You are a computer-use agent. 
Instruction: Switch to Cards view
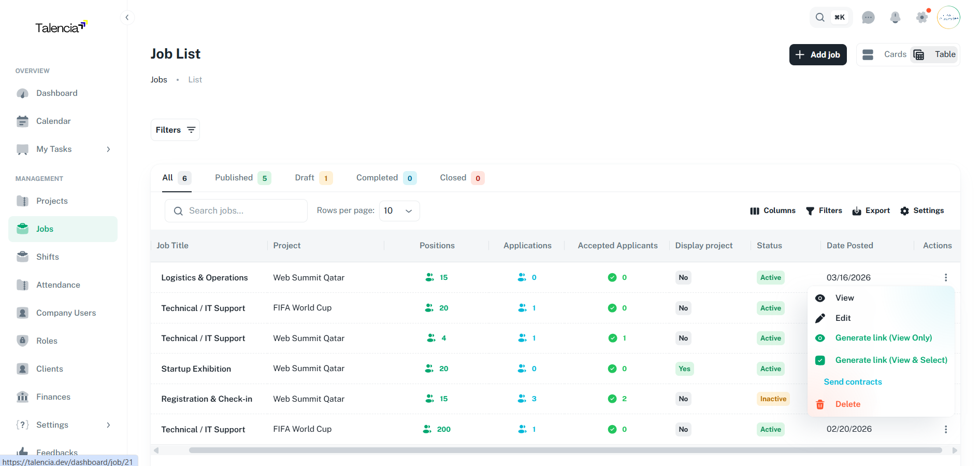885,54
